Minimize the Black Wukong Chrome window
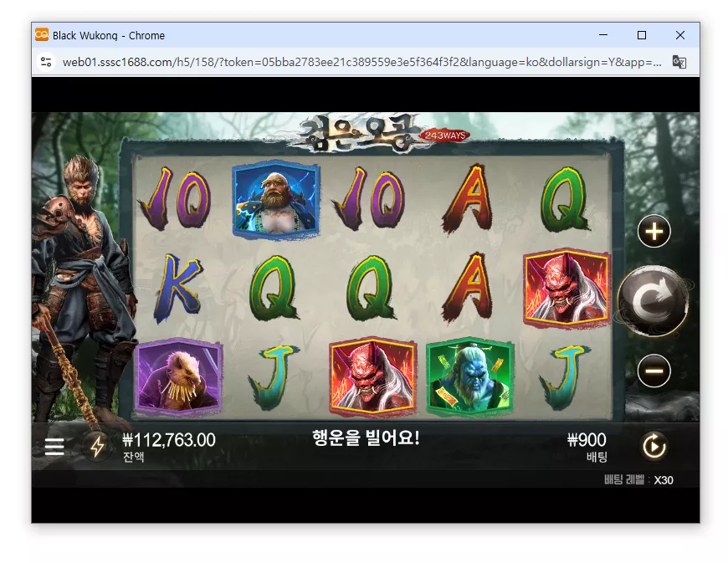Image resolution: width=728 pixels, height=563 pixels. tap(603, 35)
